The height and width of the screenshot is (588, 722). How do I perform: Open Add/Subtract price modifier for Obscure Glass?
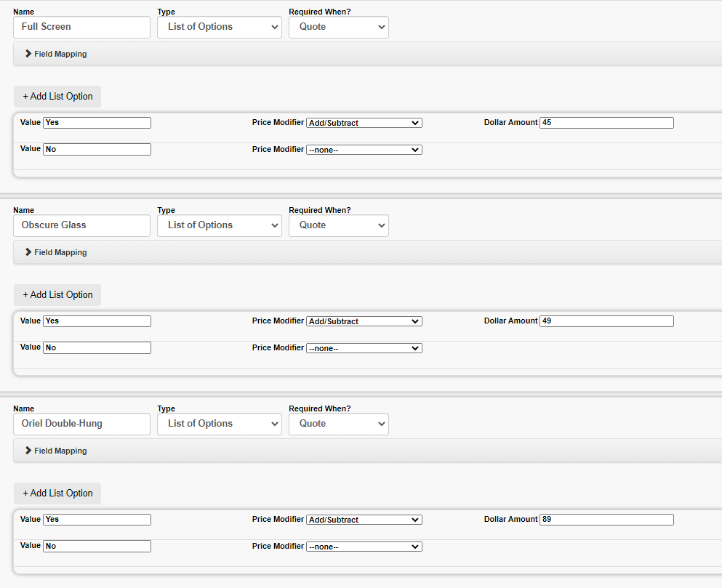point(364,321)
